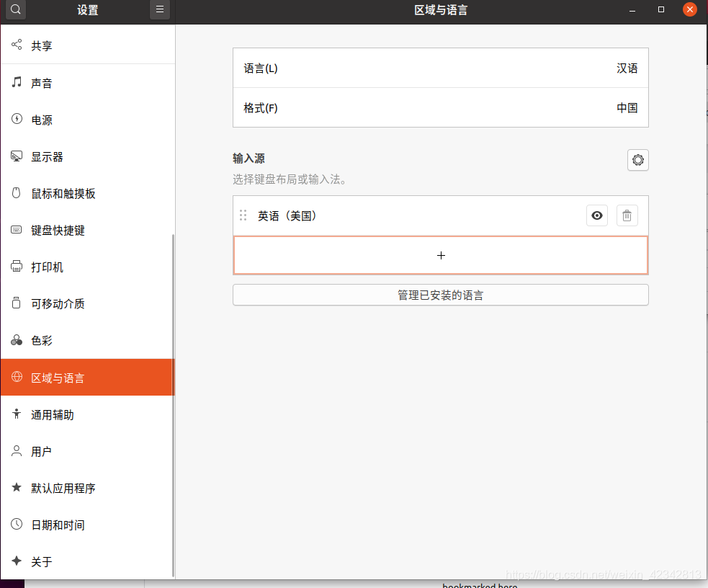Click the power icon beside 电源
708x588 pixels.
tap(17, 119)
